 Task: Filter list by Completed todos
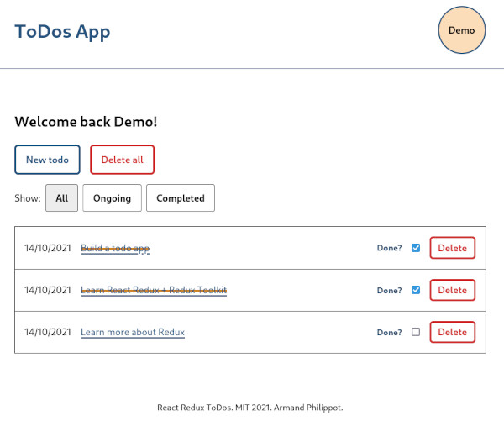tap(180, 198)
